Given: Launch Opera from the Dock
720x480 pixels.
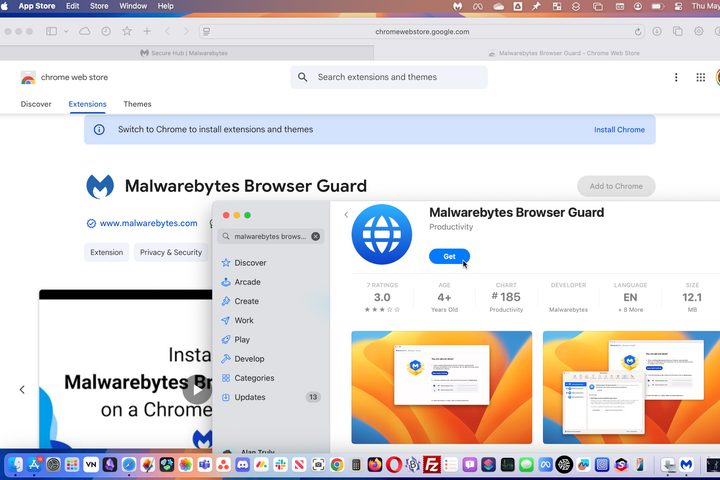Looking at the screenshot, I should coord(394,465).
